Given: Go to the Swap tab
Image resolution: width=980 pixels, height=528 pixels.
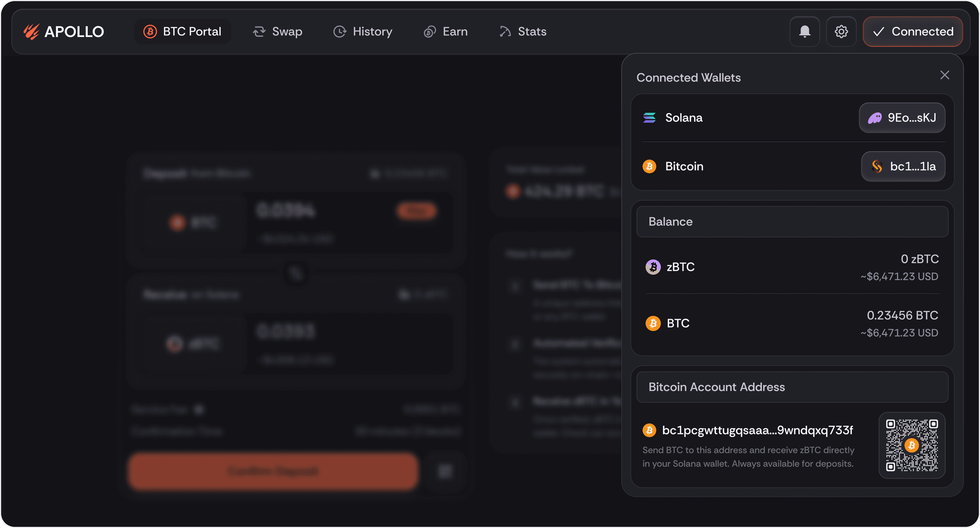Looking at the screenshot, I should 277,32.
